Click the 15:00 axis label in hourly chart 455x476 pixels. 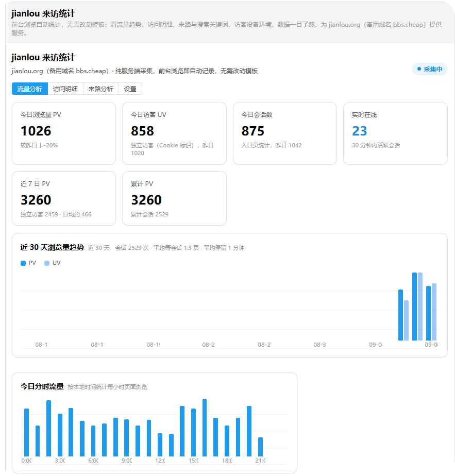193,461
